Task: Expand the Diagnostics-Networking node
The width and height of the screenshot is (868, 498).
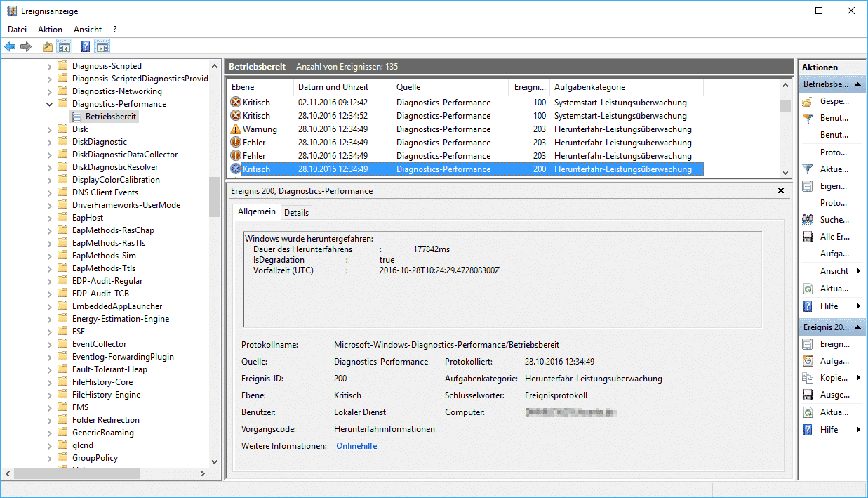Action: pyautogui.click(x=49, y=91)
